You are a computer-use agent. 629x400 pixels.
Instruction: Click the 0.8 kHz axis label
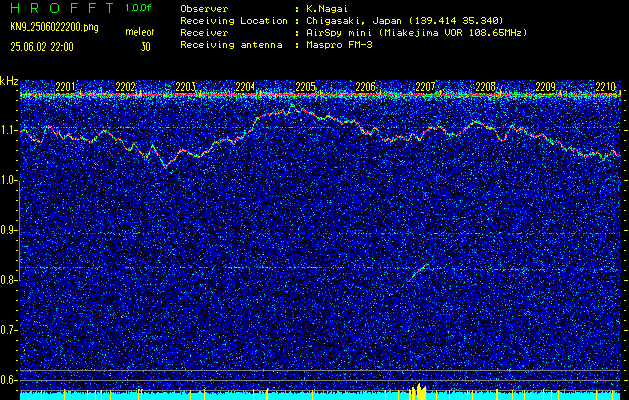[9, 280]
